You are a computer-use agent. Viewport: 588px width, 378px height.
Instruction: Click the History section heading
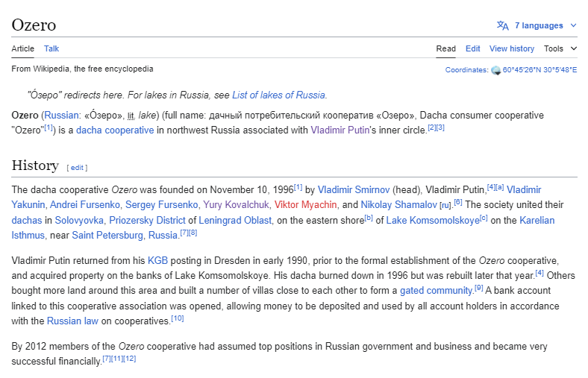(x=35, y=166)
